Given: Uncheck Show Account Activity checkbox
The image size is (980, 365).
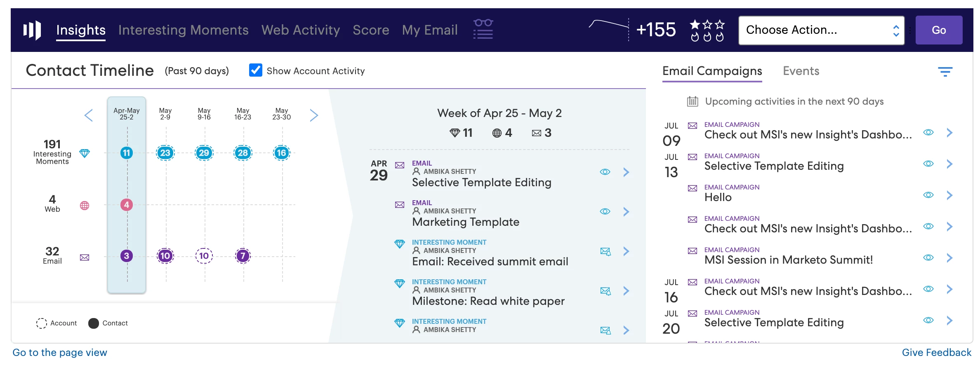Looking at the screenshot, I should (256, 70).
